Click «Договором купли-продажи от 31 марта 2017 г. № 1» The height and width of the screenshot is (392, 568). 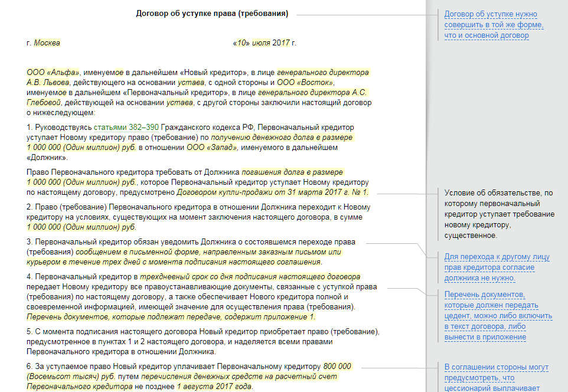pos(272,192)
